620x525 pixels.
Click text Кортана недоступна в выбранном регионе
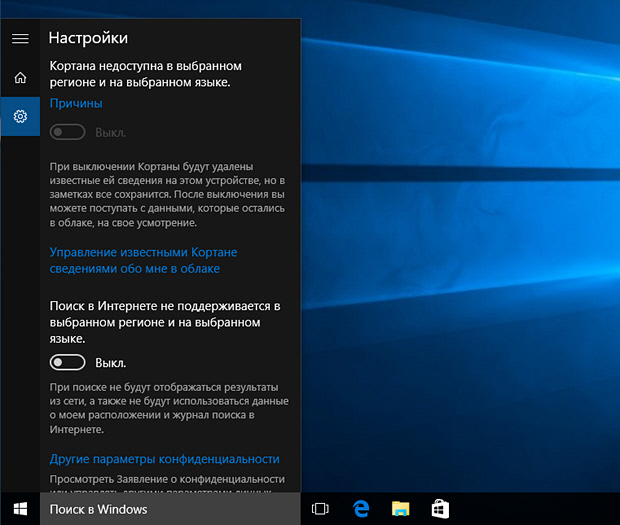(x=146, y=74)
